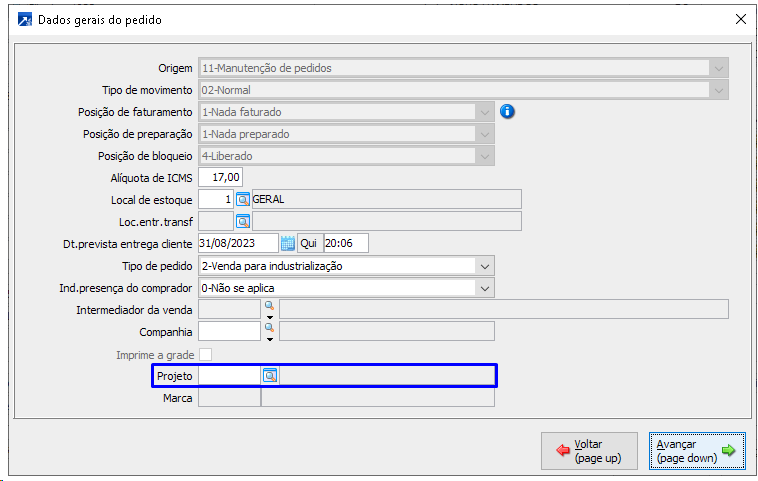Image resolution: width=758 pixels, height=481 pixels.
Task: Click the Projeto label
Action: (x=175, y=376)
